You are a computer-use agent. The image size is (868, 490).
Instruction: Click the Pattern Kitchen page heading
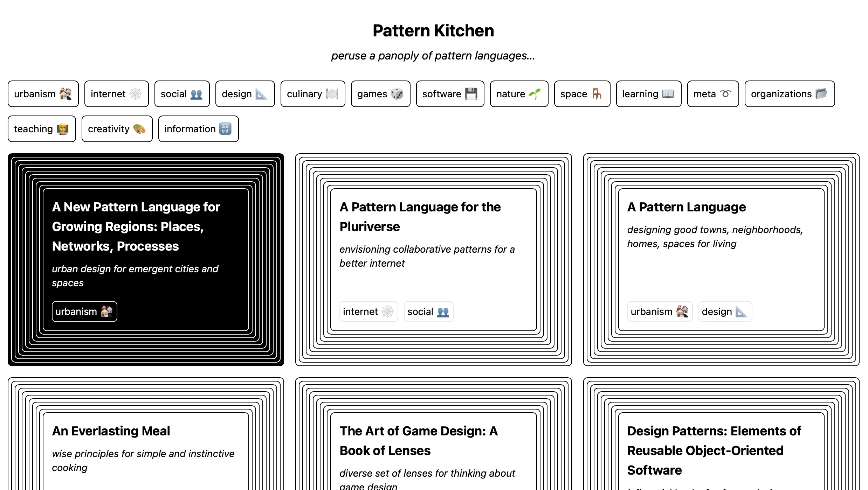[433, 31]
